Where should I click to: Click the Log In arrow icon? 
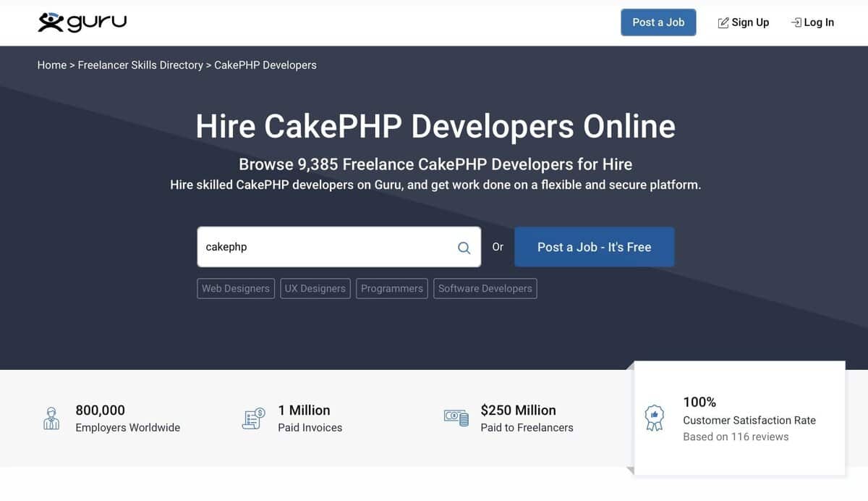pyautogui.click(x=796, y=22)
